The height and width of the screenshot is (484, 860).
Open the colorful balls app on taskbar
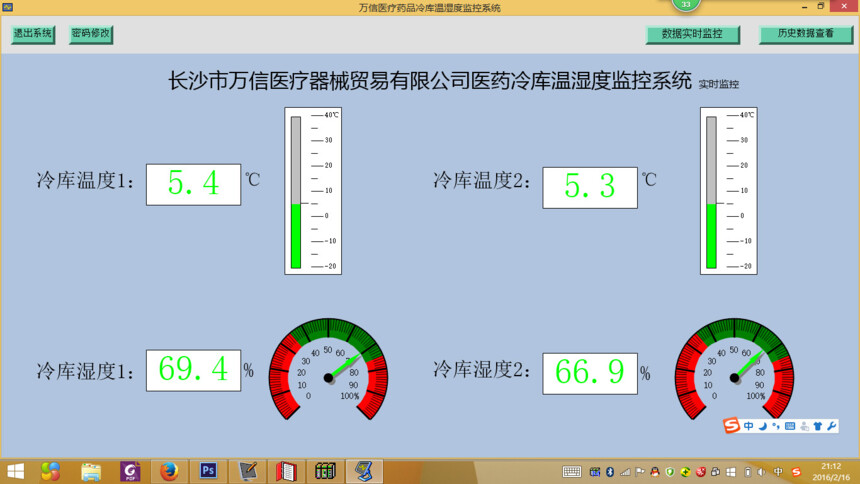tap(50, 471)
